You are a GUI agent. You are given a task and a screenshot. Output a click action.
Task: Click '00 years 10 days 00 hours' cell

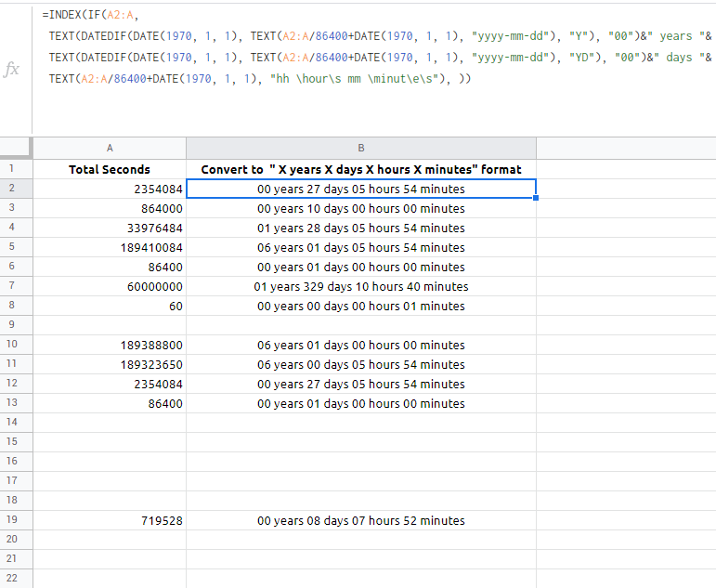361,208
